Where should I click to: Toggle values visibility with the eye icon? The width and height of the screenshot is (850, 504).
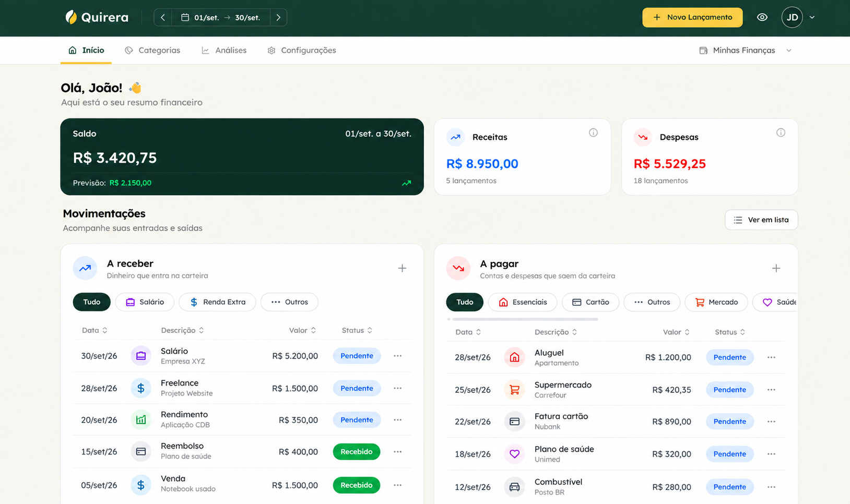[762, 17]
